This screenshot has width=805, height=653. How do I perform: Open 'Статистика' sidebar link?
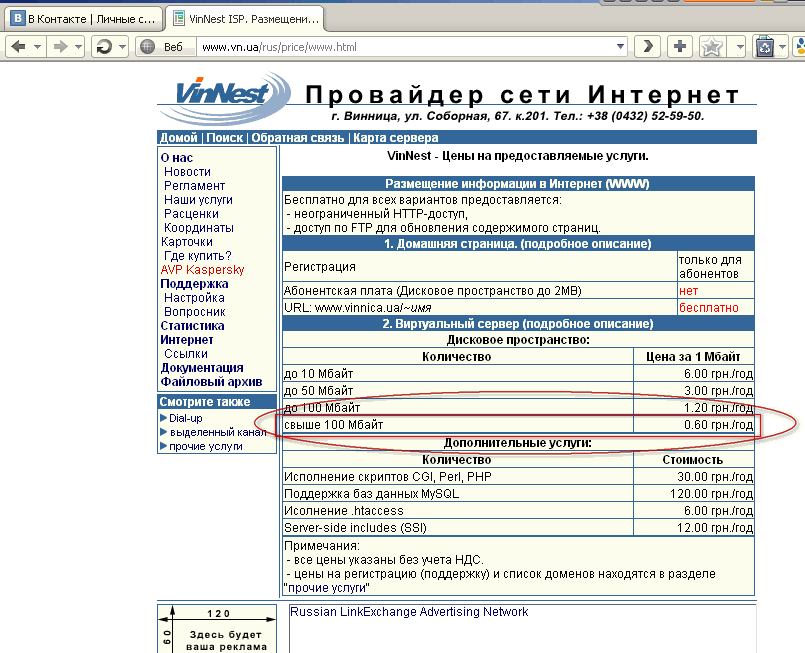tap(192, 325)
